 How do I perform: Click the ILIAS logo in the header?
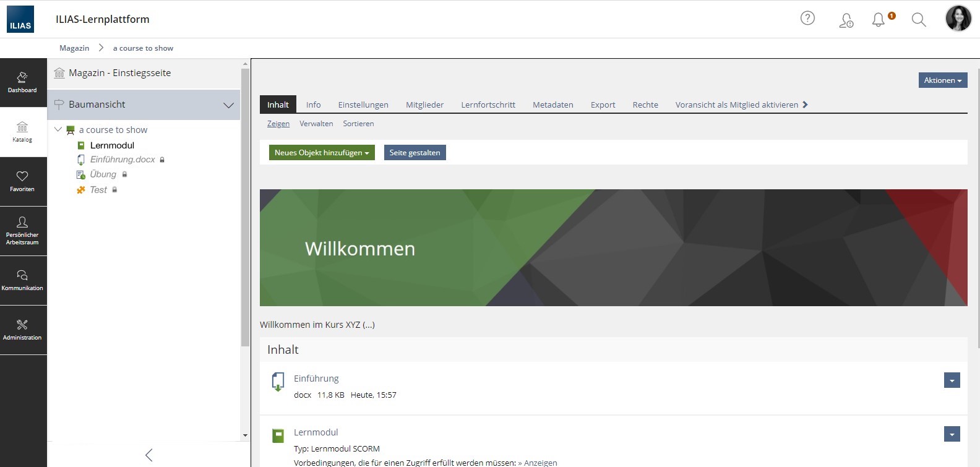(x=20, y=19)
